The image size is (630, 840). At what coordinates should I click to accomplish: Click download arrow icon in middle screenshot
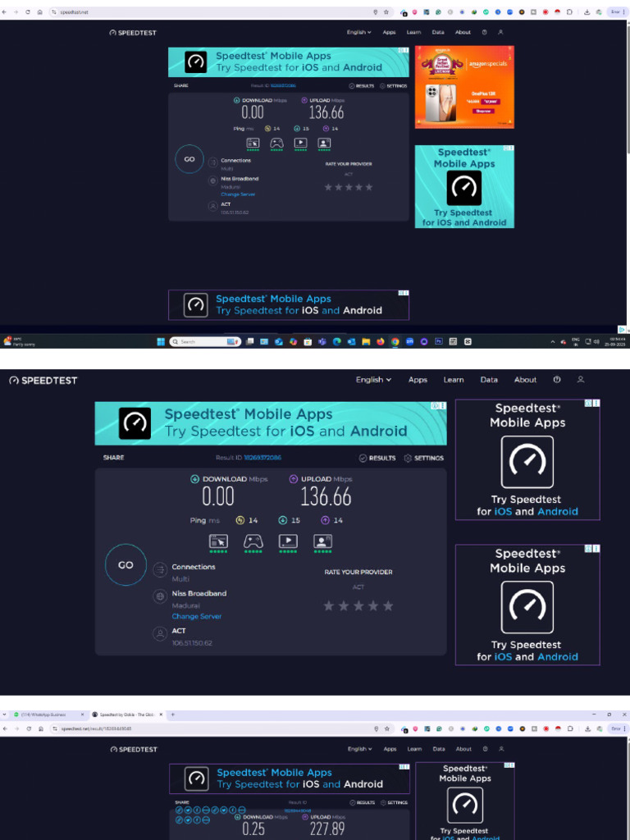coord(195,479)
